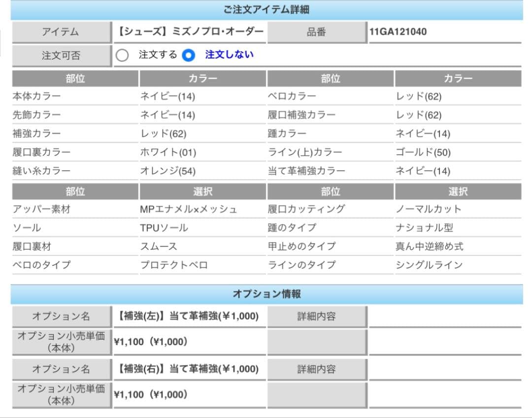Click product number 11GA121040
532x418 pixels.
(398, 32)
